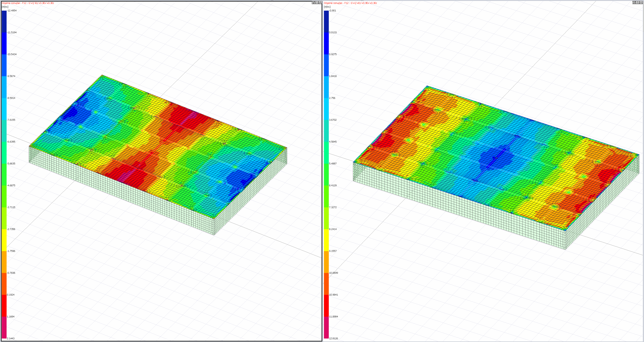Click the [tf/m] unit label in right legend
Image resolution: width=644 pixels, height=342 pixels.
[327, 7]
